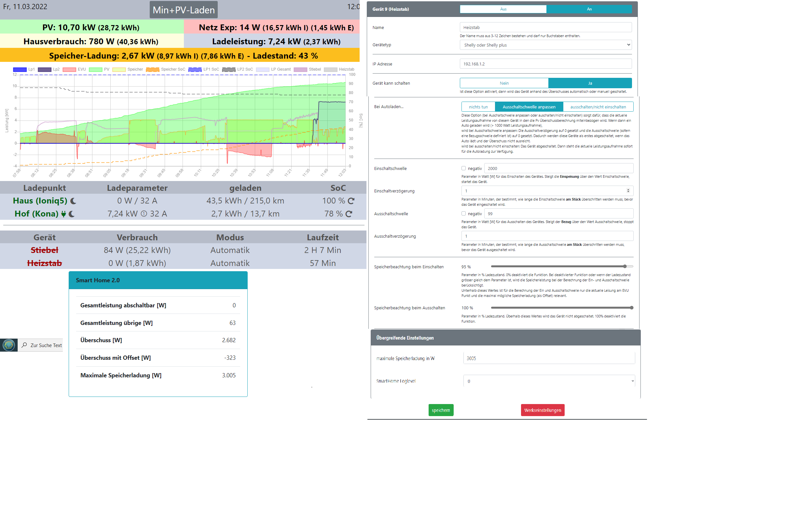Screen dimensions: 811x532
Task: Adjust Speicherbeachtung beim Einschalten slider
Action: tap(625, 267)
